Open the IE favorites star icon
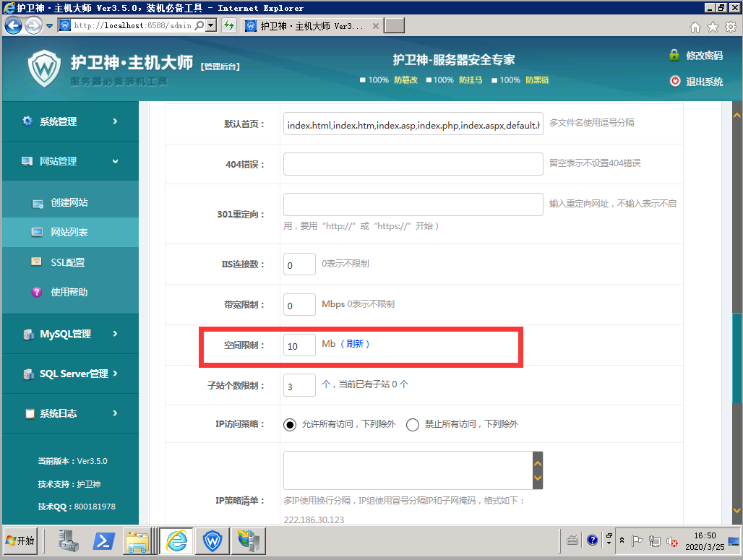Image resolution: width=743 pixels, height=560 pixels. tap(713, 27)
